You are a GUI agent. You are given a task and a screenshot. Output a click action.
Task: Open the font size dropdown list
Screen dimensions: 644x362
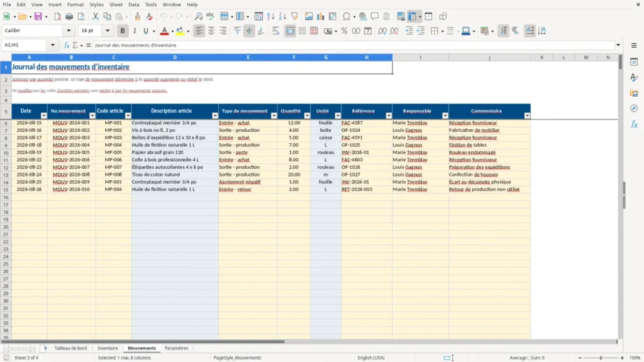pyautogui.click(x=108, y=30)
